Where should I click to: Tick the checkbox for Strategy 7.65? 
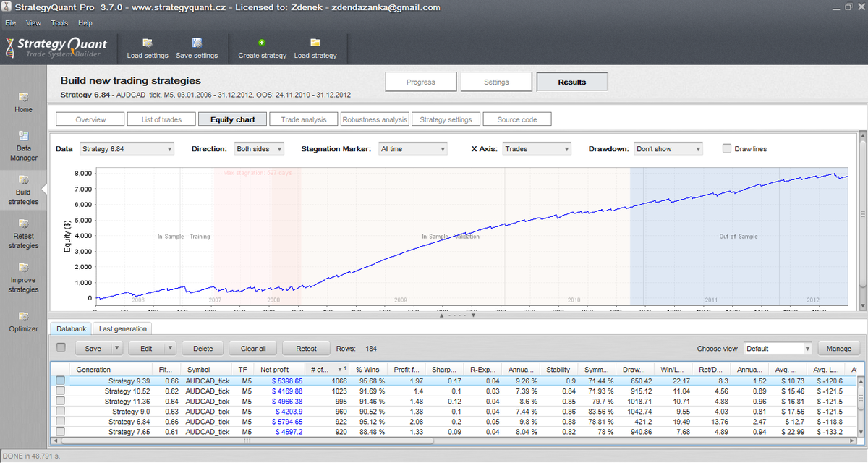[61, 431]
